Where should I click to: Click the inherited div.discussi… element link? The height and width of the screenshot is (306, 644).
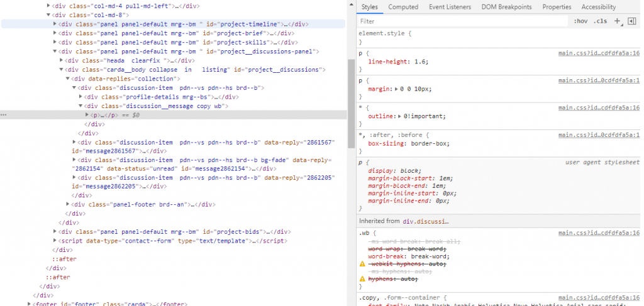(426, 221)
